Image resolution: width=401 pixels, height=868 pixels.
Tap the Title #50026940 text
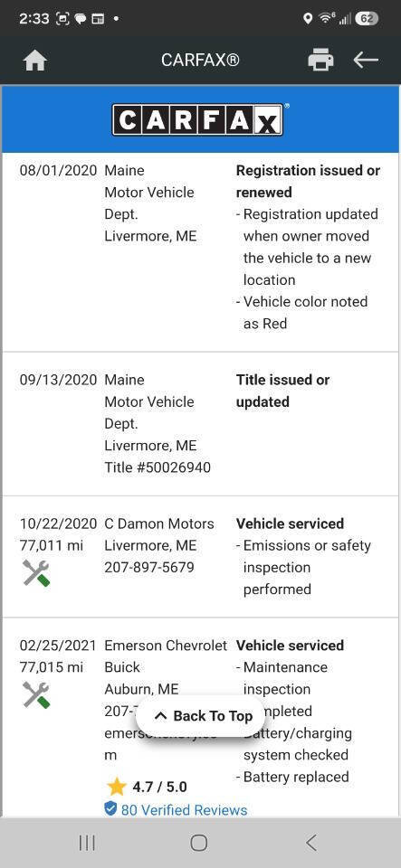pyautogui.click(x=158, y=467)
